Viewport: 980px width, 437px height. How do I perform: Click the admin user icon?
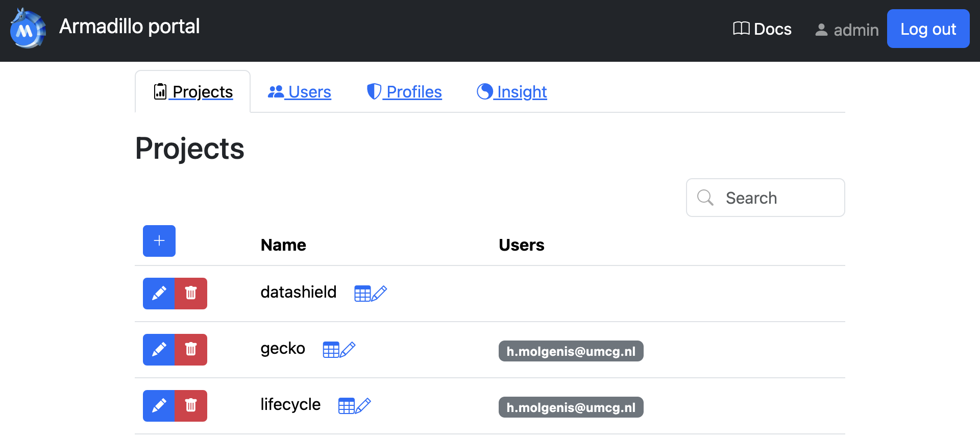[x=821, y=30]
